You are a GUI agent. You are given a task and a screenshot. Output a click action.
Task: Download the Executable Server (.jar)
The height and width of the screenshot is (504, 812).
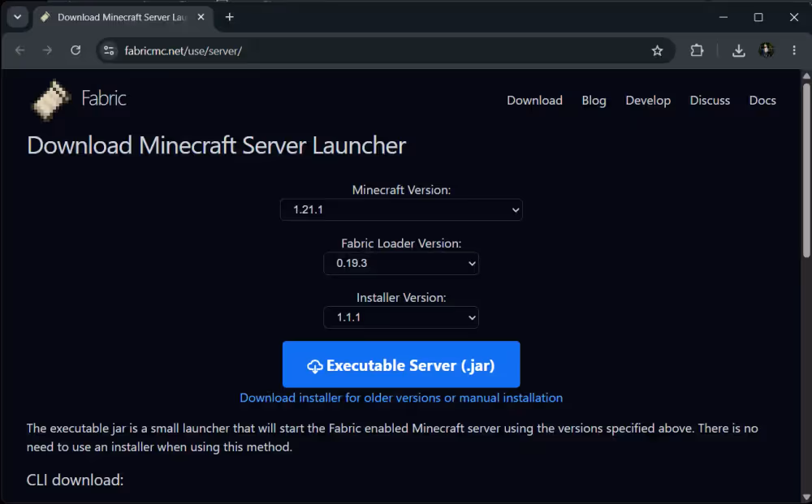pyautogui.click(x=401, y=364)
